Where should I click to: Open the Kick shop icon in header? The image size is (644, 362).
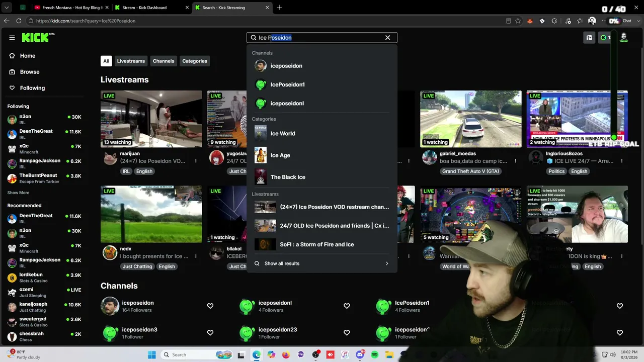pyautogui.click(x=589, y=37)
